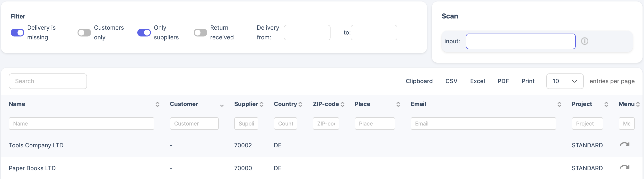
Task: Sort by ZIP-code column sort icon
Action: point(342,104)
